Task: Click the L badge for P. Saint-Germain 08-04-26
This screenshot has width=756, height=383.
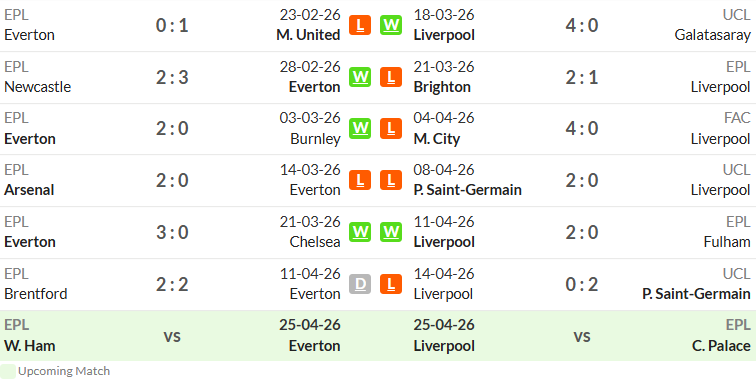Action: (x=391, y=180)
